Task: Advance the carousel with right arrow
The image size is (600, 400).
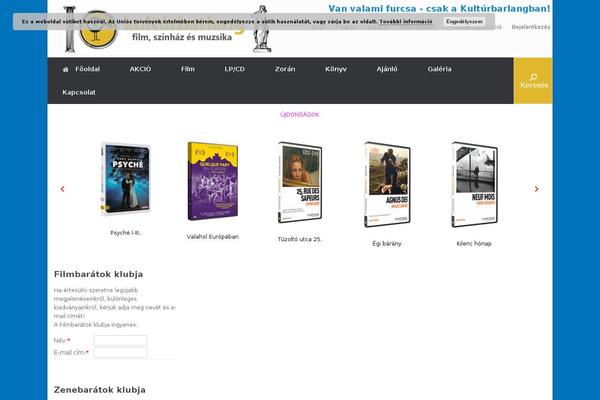Action: click(536, 189)
